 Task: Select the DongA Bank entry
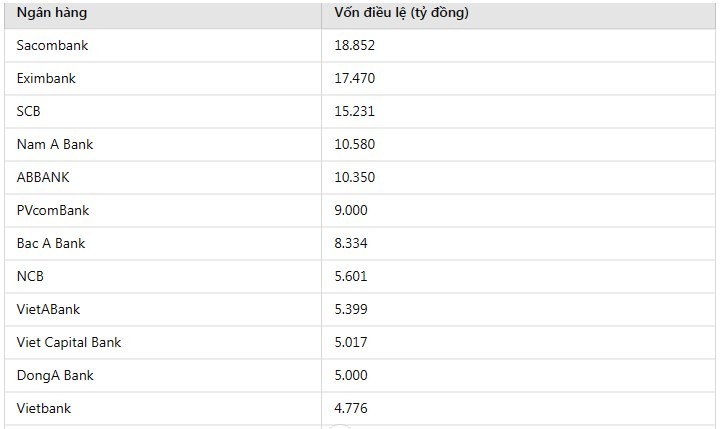(55, 375)
